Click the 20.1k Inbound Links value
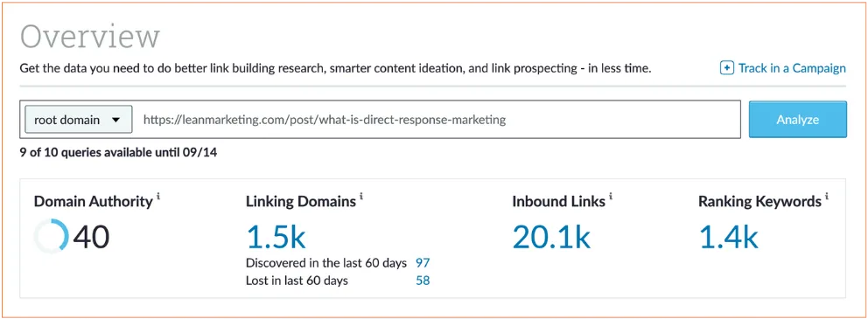Viewport: 868px width, 319px height. pos(551,237)
